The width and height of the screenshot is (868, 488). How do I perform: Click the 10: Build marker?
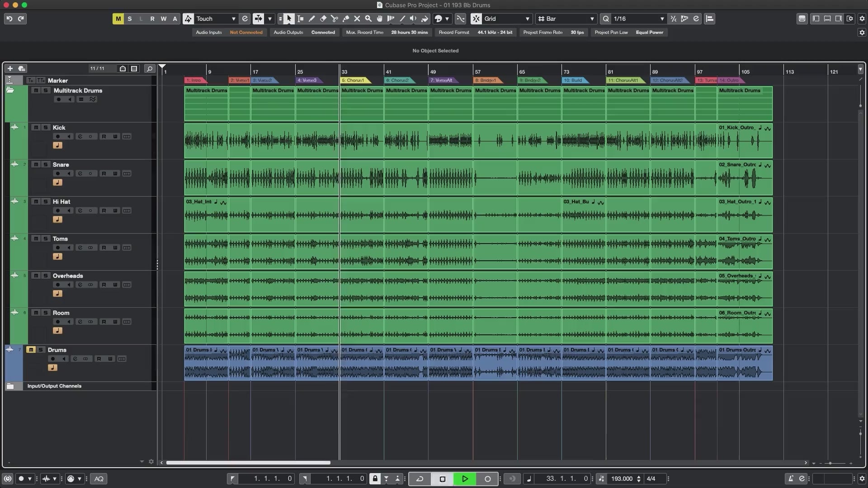click(576, 80)
